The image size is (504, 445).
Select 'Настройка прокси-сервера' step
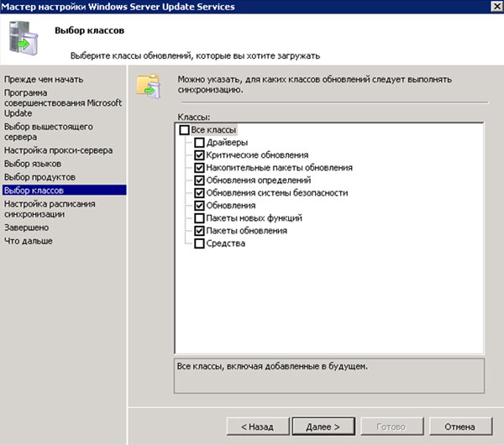(x=59, y=150)
